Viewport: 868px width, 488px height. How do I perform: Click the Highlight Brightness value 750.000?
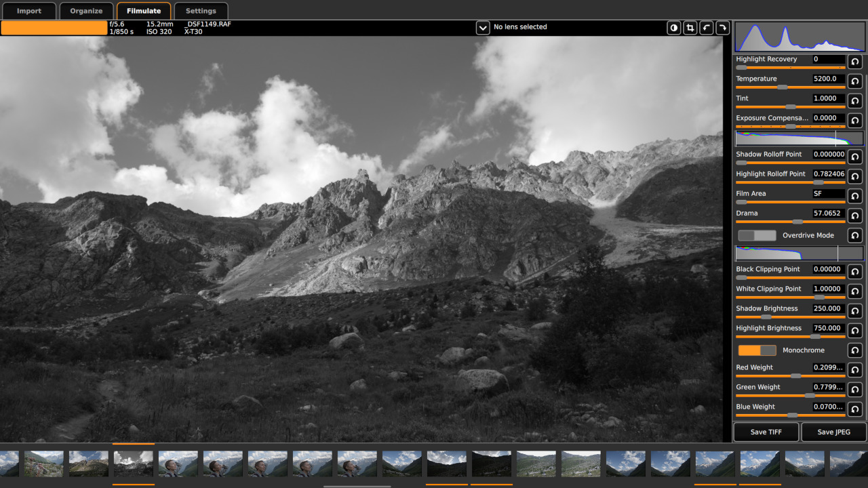coord(829,328)
